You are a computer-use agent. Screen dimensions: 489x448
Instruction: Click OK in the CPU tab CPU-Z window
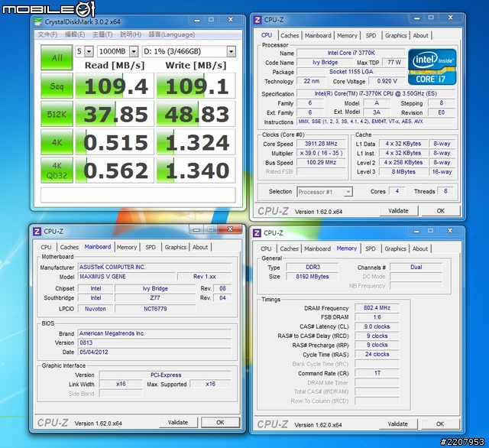441,211
